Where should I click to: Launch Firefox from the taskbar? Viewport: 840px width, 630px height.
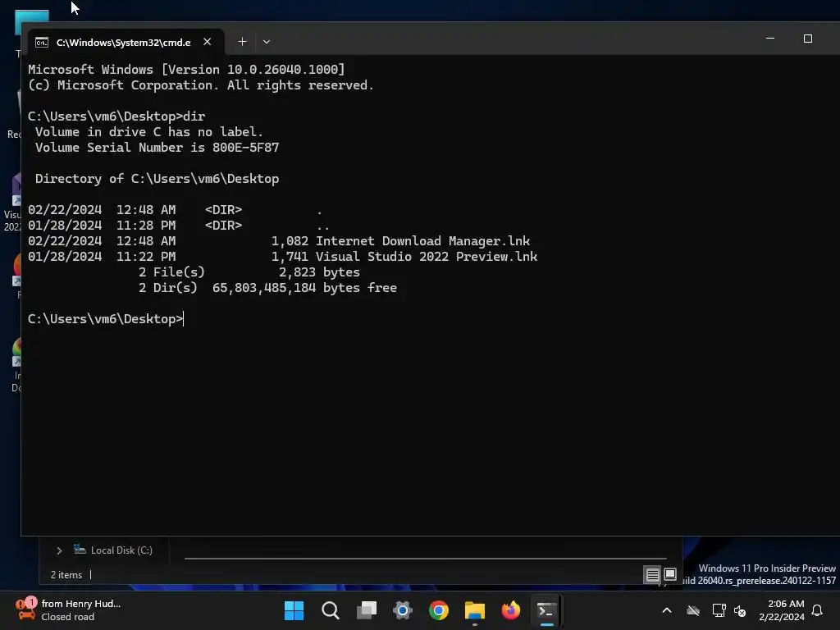(510, 610)
